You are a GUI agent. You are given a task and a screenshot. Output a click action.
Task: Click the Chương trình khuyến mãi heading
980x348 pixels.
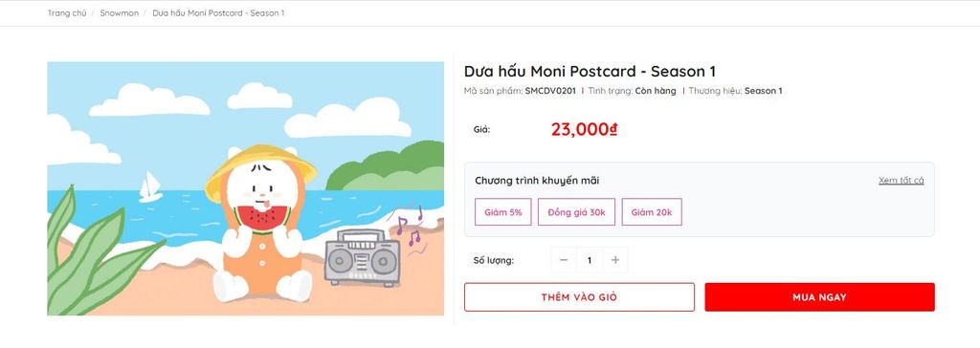[x=537, y=181]
